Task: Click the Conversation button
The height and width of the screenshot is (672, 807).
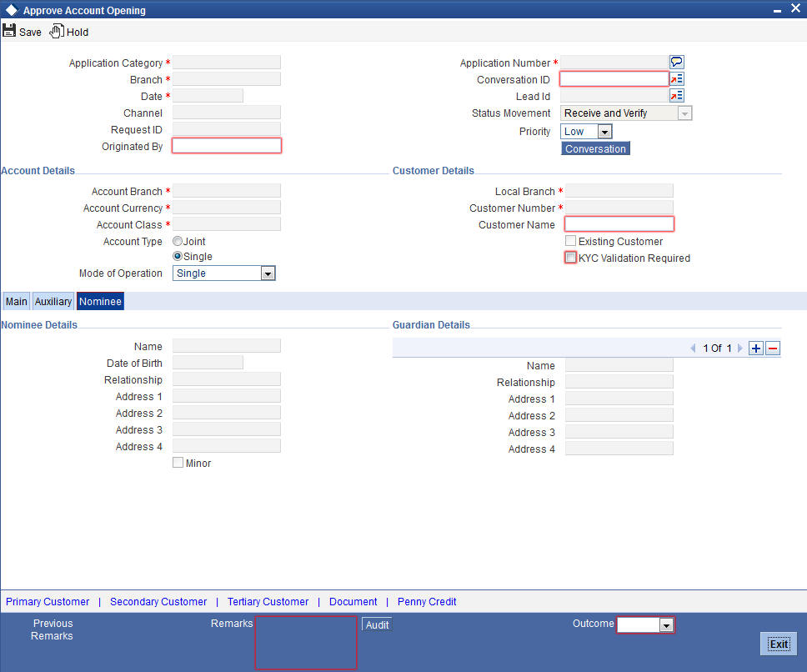Action: (595, 148)
